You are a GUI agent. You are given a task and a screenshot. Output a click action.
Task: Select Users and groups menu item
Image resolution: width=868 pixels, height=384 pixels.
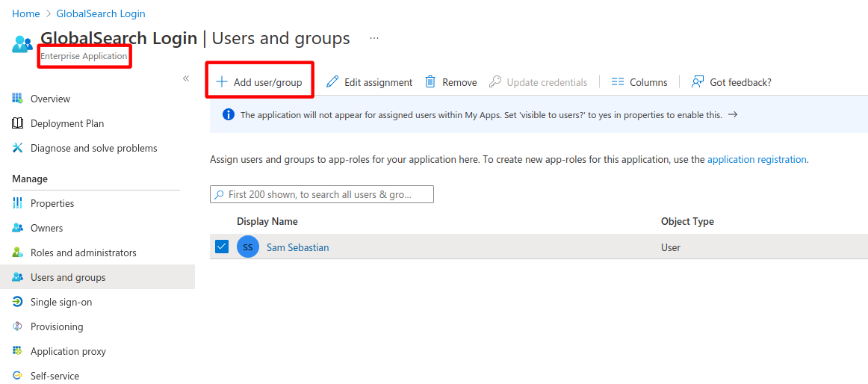click(x=97, y=277)
